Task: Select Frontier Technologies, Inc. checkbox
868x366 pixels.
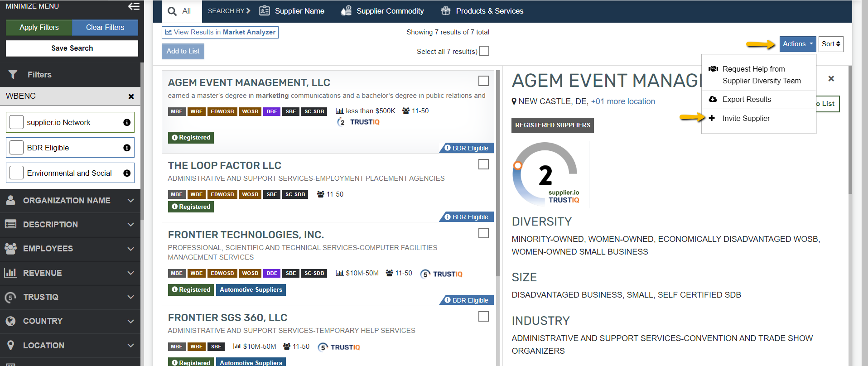Action: tap(483, 233)
